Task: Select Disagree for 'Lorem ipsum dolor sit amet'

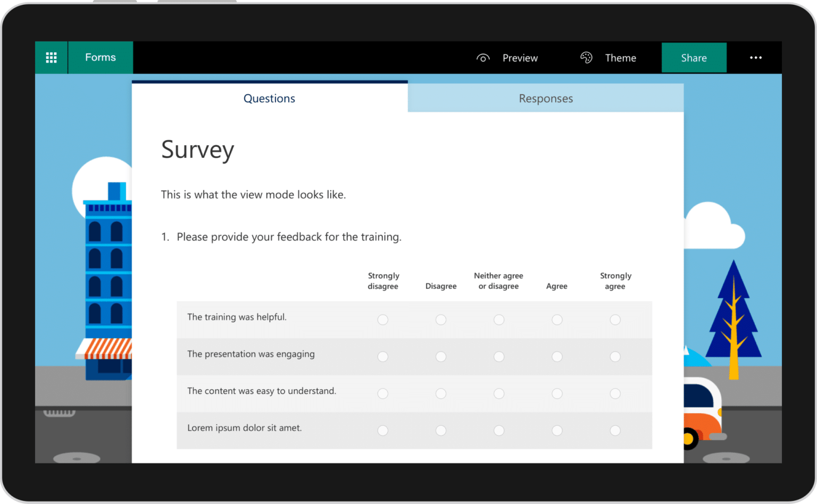Action: [x=441, y=430]
